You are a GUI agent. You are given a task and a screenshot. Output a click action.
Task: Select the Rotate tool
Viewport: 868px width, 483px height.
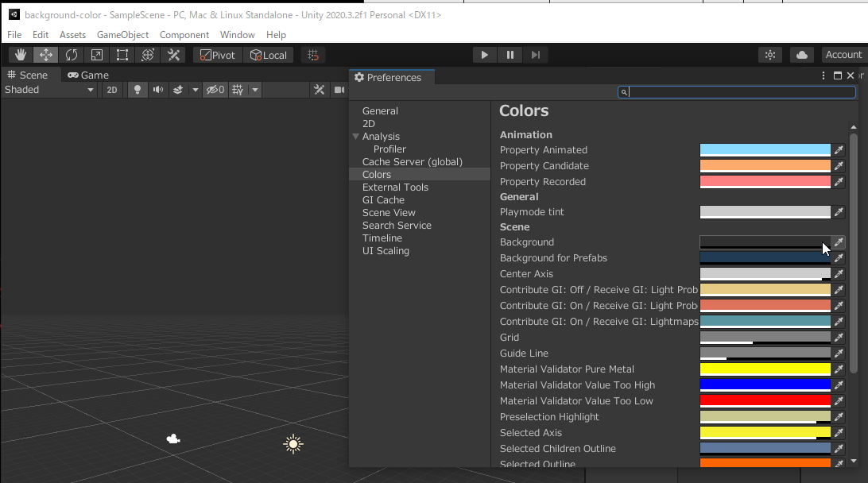point(71,54)
